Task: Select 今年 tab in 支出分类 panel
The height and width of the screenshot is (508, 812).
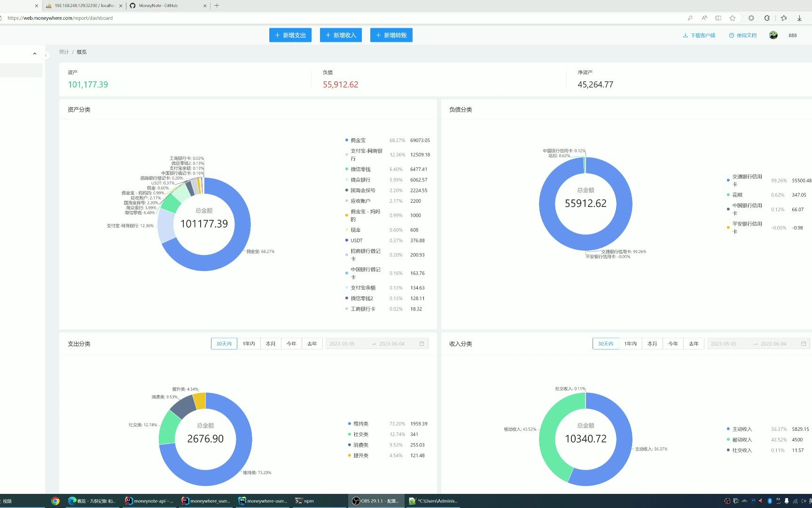Action: 291,344
